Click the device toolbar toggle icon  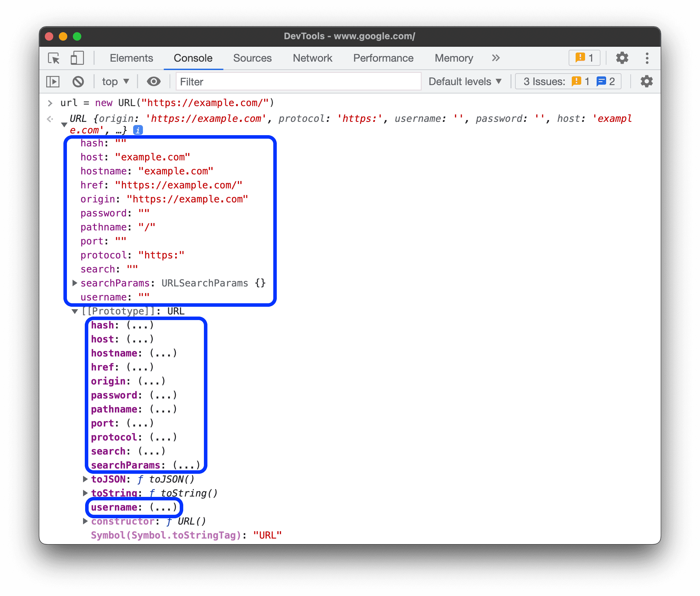click(77, 57)
